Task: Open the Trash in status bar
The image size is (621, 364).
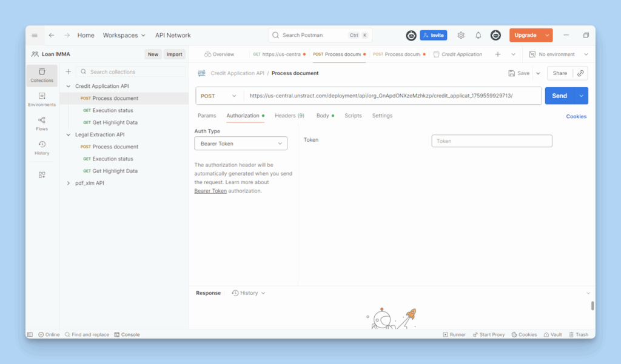Action: click(x=578, y=334)
